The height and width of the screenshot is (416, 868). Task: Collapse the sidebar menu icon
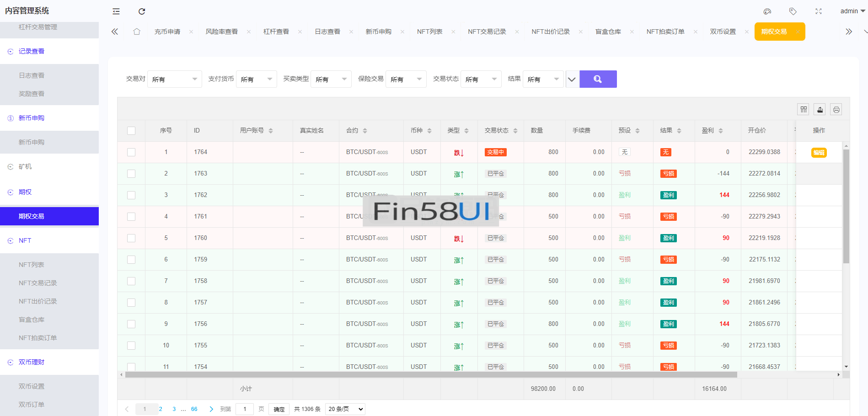point(116,11)
